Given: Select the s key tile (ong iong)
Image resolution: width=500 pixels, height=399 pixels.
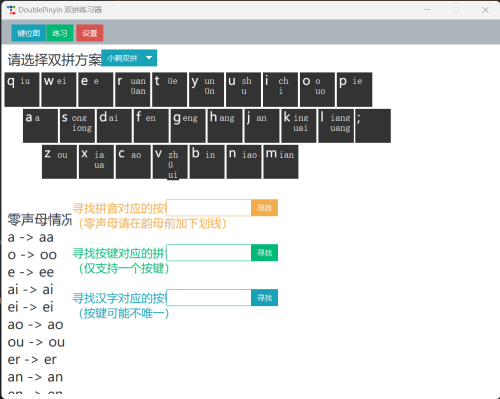Looking at the screenshot, I should 77,126.
